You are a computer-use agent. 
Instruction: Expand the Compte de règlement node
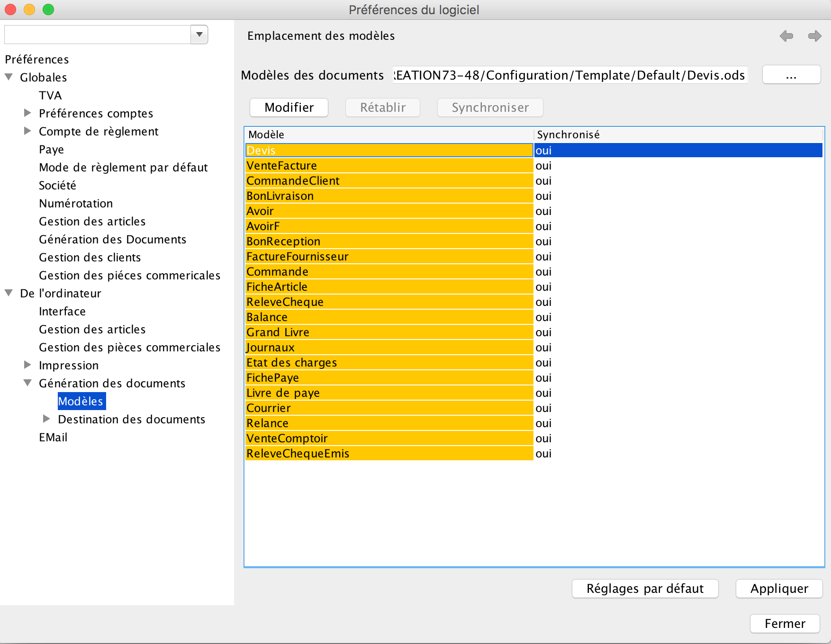(27, 131)
